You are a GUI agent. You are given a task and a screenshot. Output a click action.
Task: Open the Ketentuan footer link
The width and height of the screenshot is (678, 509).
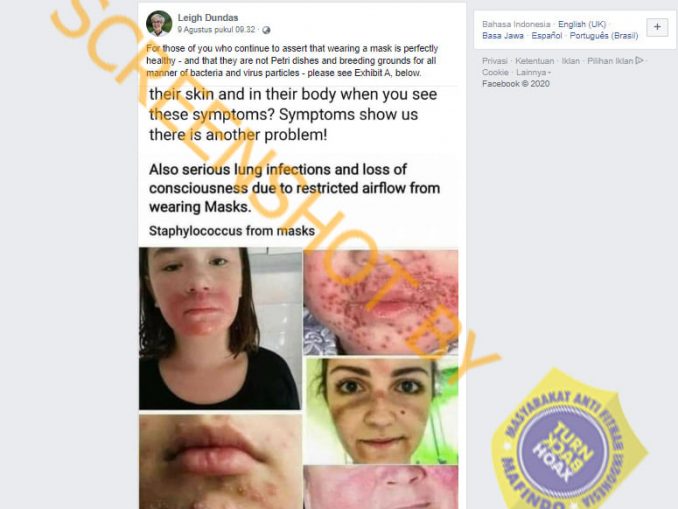coord(534,61)
